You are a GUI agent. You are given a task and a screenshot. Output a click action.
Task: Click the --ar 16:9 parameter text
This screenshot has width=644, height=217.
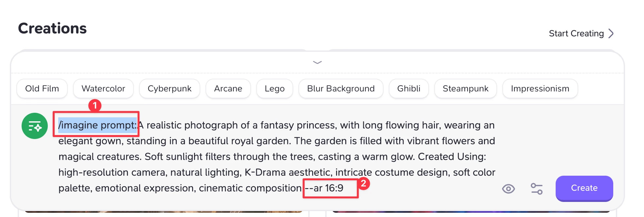[324, 188]
